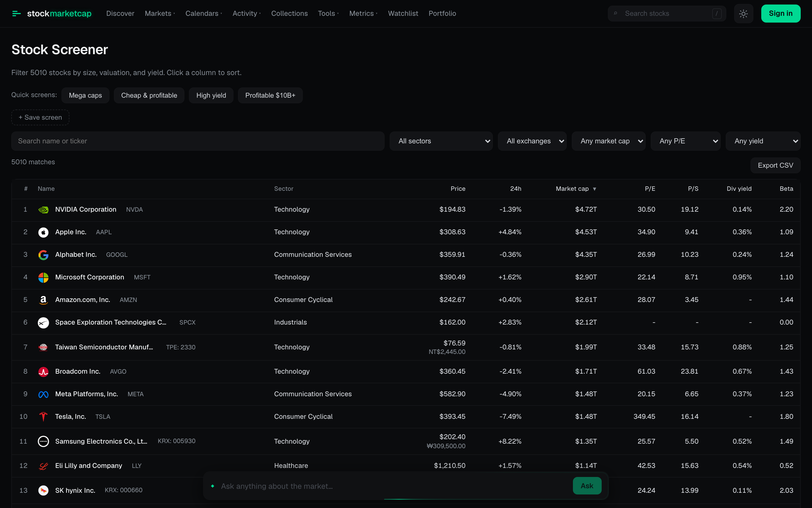The width and height of the screenshot is (812, 508).
Task: Expand the Calendars menu
Action: coord(204,14)
